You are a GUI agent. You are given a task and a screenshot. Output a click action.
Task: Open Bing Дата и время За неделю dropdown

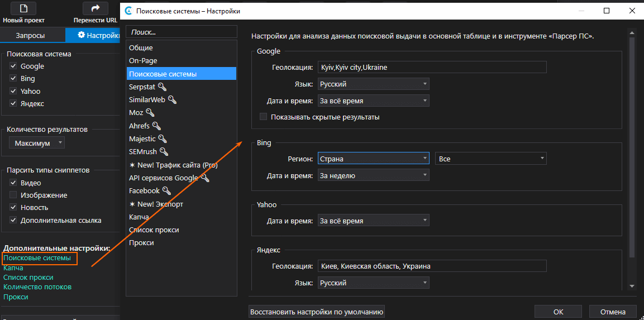coord(373,175)
